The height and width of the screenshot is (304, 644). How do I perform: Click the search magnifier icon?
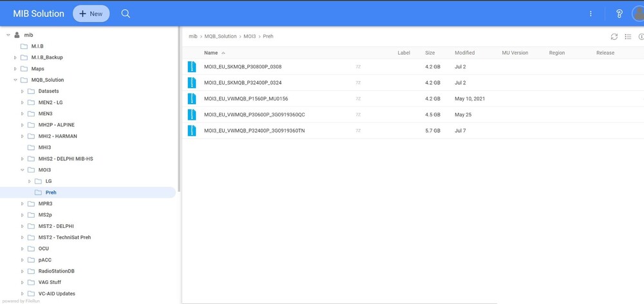coord(126,14)
